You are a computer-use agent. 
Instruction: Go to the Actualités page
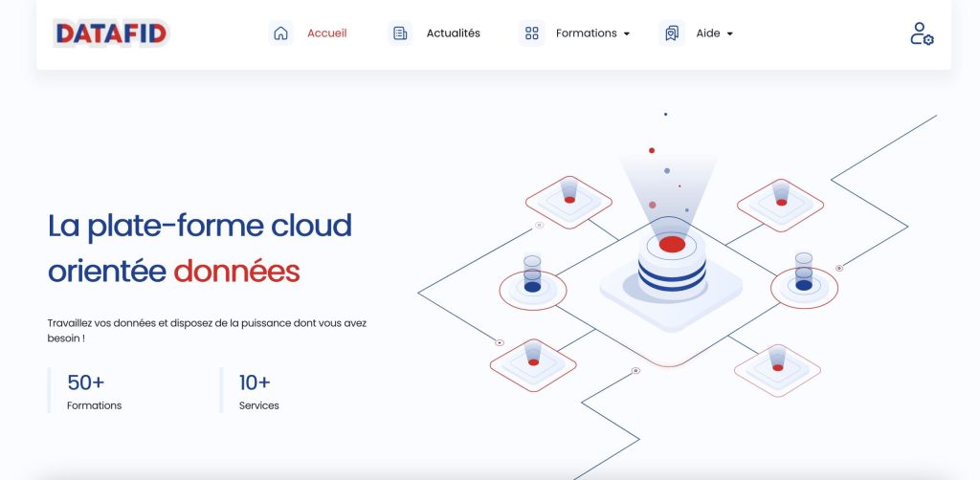pyautogui.click(x=453, y=33)
